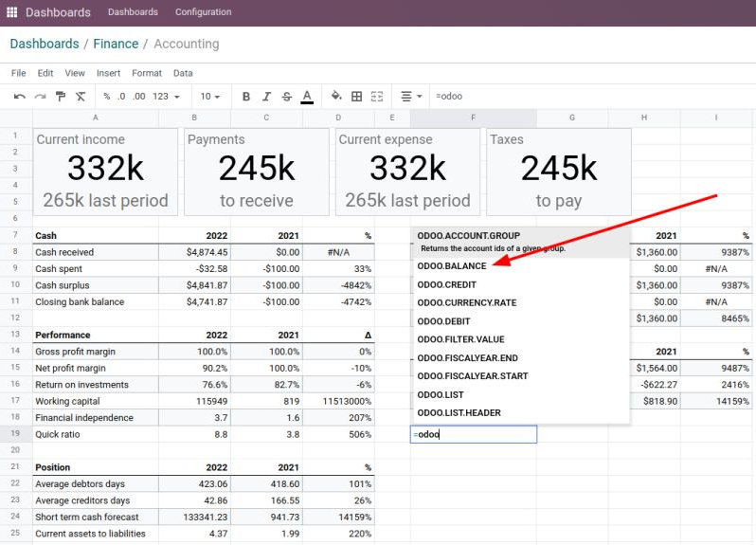Go to Finance breadcrumb link
The width and height of the screenshot is (756, 545).
116,44
